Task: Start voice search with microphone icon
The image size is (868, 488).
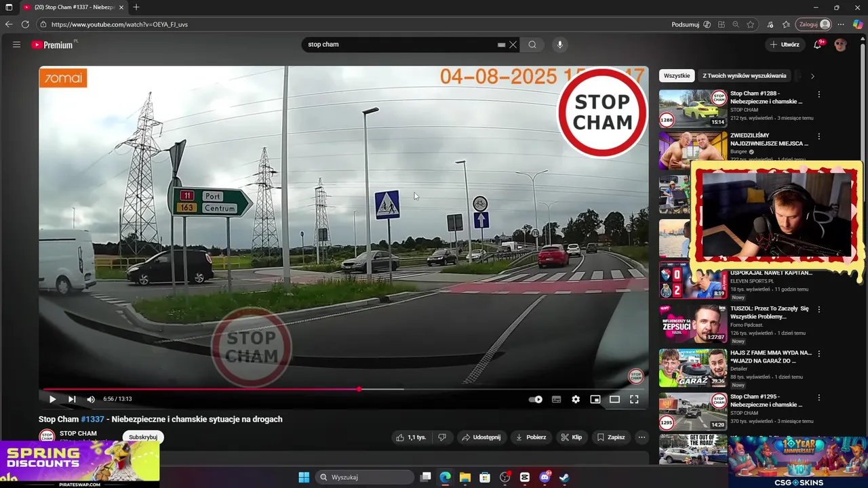Action: [559, 45]
